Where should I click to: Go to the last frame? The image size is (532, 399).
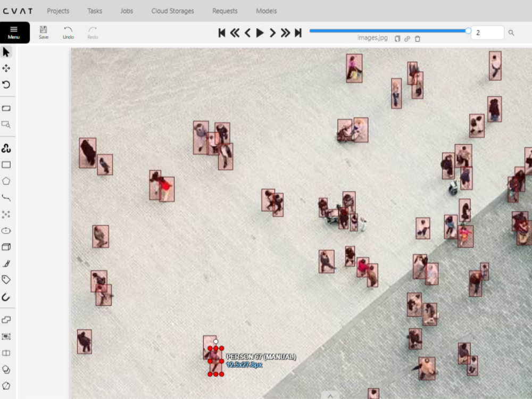[x=298, y=32]
